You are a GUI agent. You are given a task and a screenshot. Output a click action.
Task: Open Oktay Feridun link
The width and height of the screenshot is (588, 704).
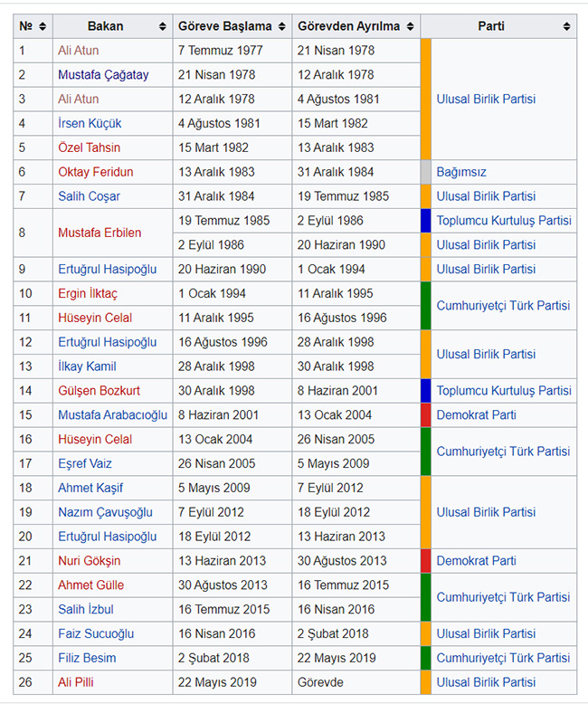[x=96, y=172]
